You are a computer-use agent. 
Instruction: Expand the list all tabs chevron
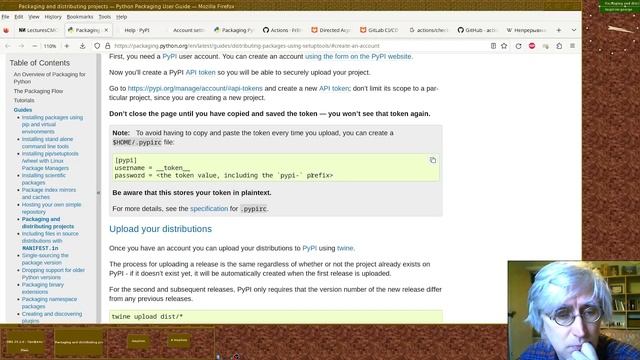point(573,30)
